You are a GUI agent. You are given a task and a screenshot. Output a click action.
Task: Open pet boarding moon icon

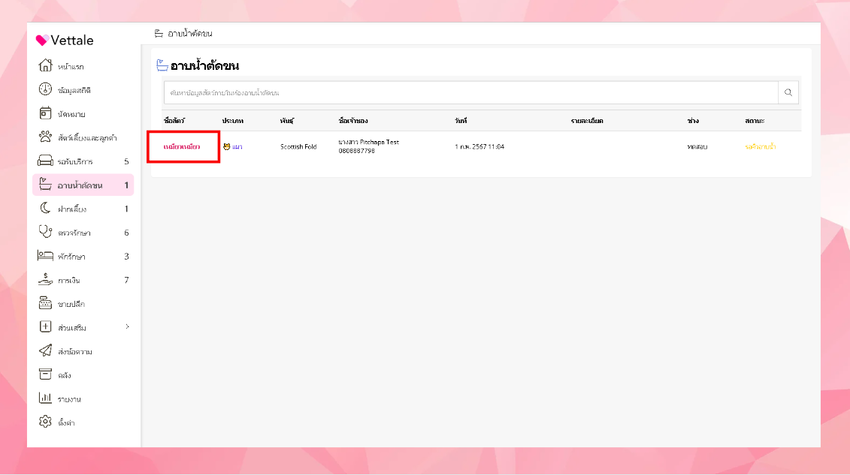[46, 208]
